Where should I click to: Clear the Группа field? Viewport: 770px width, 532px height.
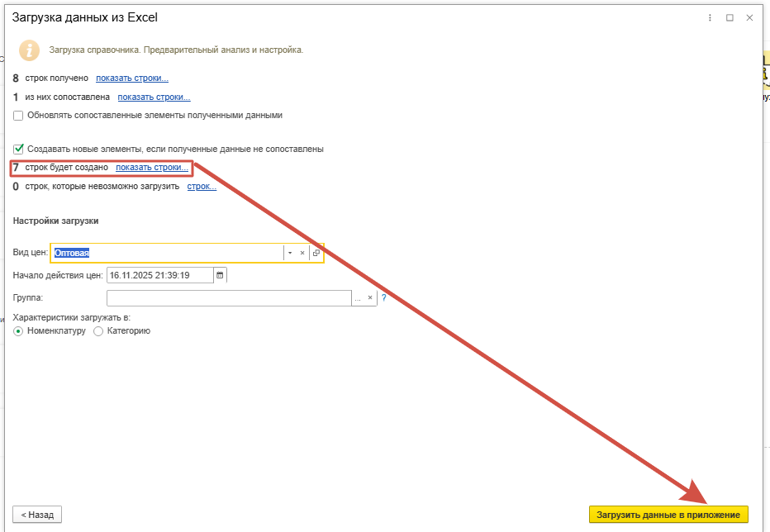tap(370, 298)
